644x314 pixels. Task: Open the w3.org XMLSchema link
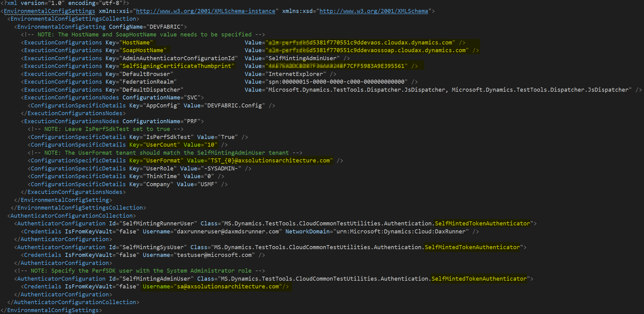[373, 11]
